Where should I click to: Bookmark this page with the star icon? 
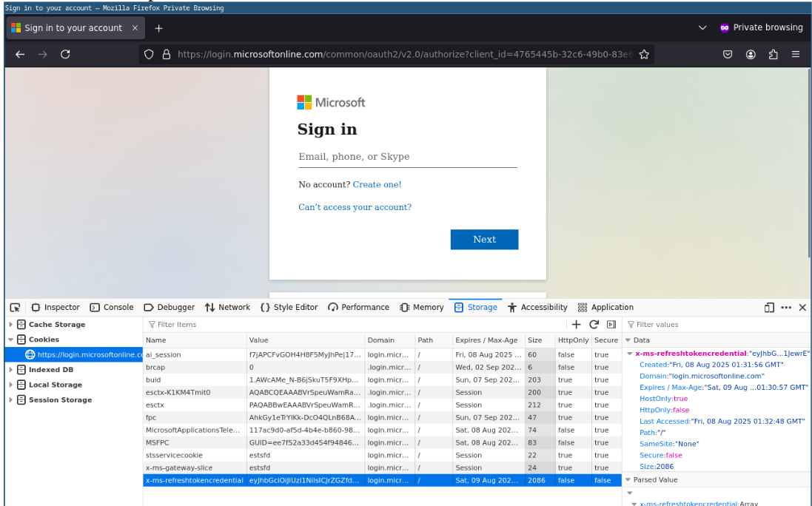click(x=644, y=54)
